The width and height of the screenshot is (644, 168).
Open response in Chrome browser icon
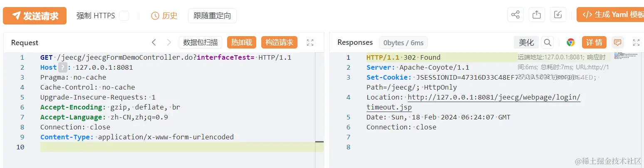571,42
